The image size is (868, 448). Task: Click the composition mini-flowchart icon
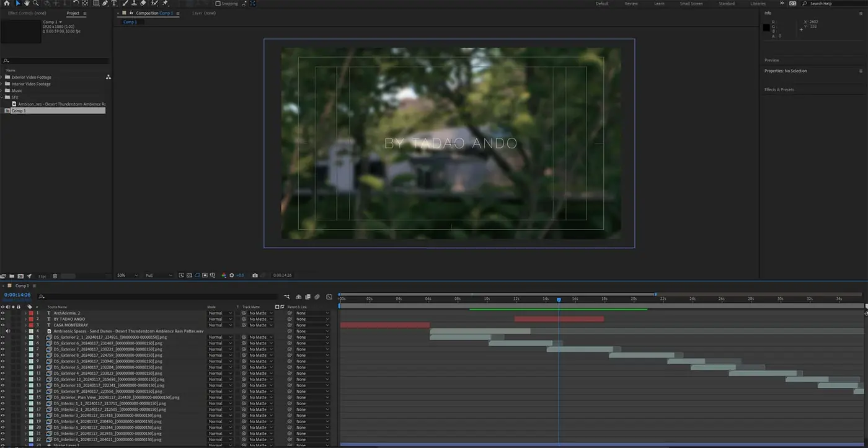(286, 297)
